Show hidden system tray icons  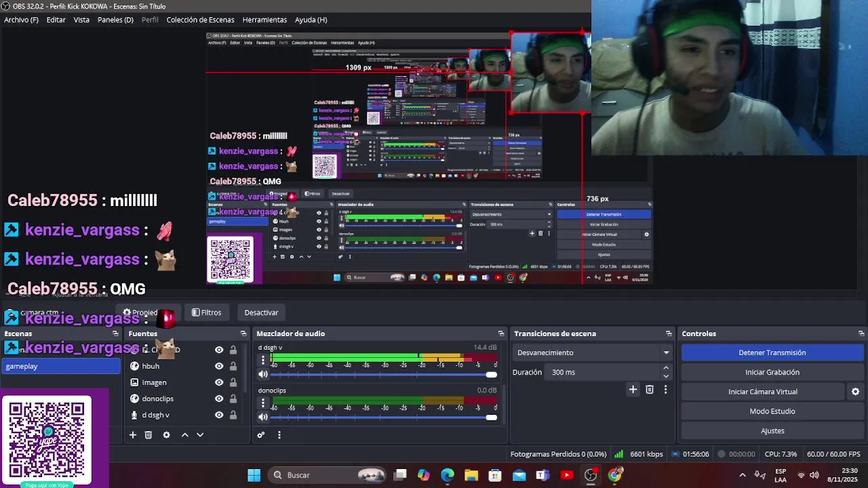point(742,475)
